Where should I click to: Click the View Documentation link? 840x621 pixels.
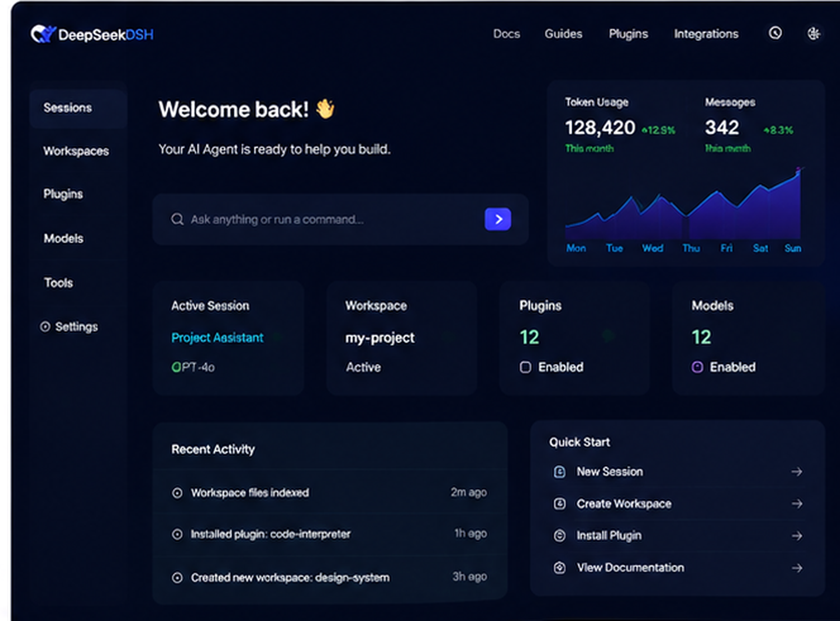[630, 568]
